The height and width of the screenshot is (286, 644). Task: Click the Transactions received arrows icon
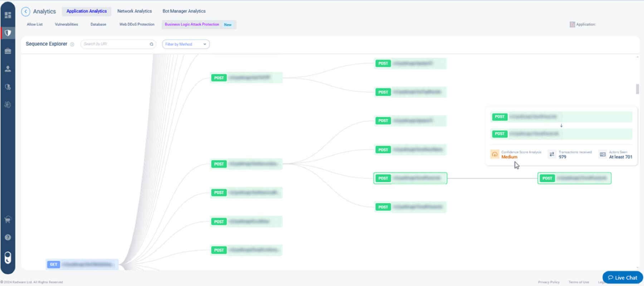tap(552, 154)
